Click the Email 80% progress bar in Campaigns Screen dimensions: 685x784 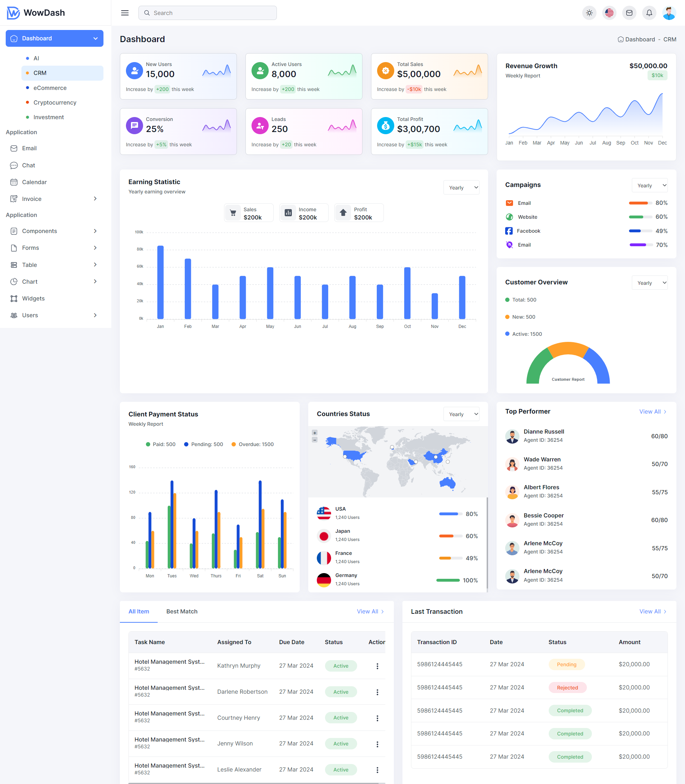click(640, 203)
